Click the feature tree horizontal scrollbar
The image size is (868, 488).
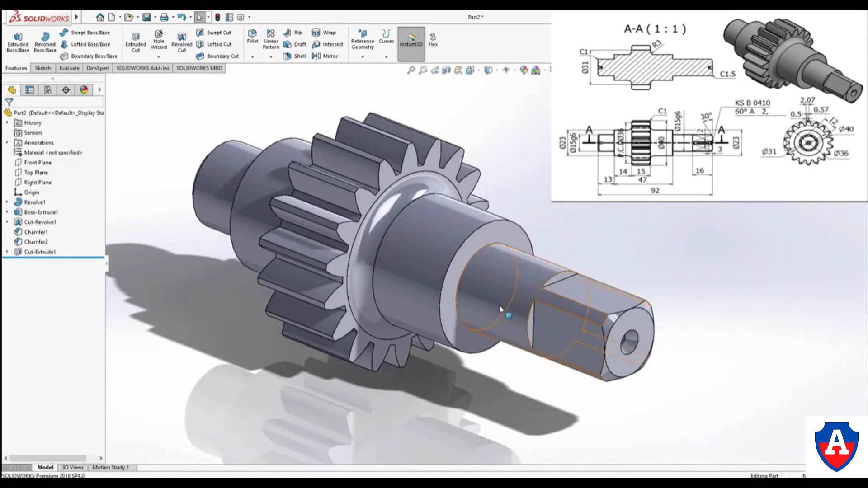click(x=48, y=458)
